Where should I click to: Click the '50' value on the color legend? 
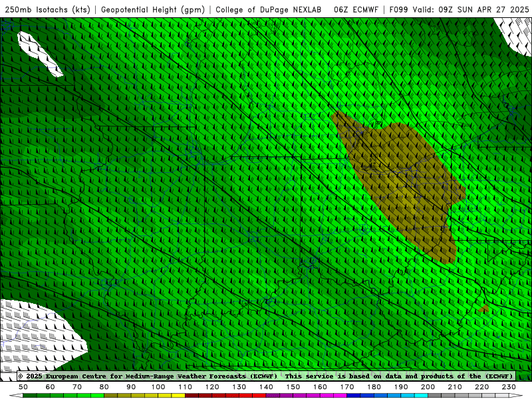(x=23, y=387)
